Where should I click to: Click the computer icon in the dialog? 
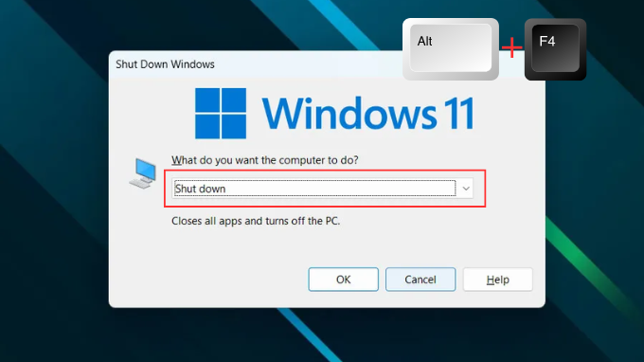[143, 173]
